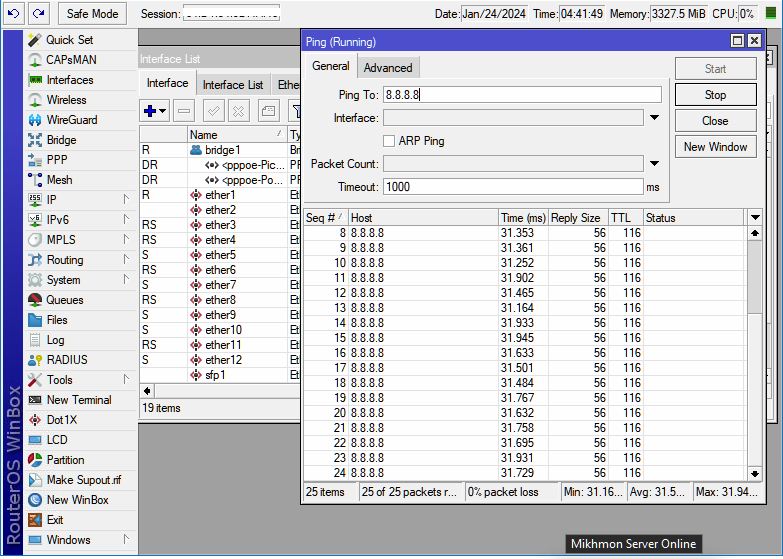Image resolution: width=783 pixels, height=559 pixels.
Task: Click ping results scrollbar up arrow
Action: [755, 233]
